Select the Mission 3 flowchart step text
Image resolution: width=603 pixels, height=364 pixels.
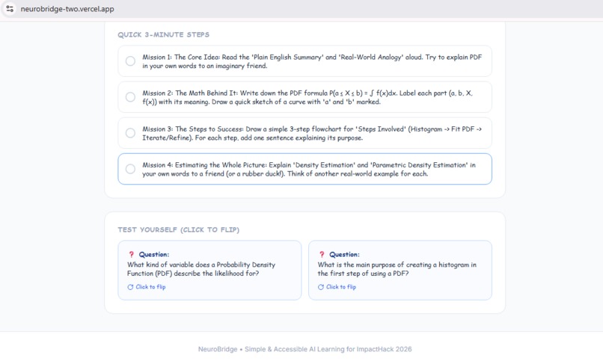pyautogui.click(x=312, y=133)
